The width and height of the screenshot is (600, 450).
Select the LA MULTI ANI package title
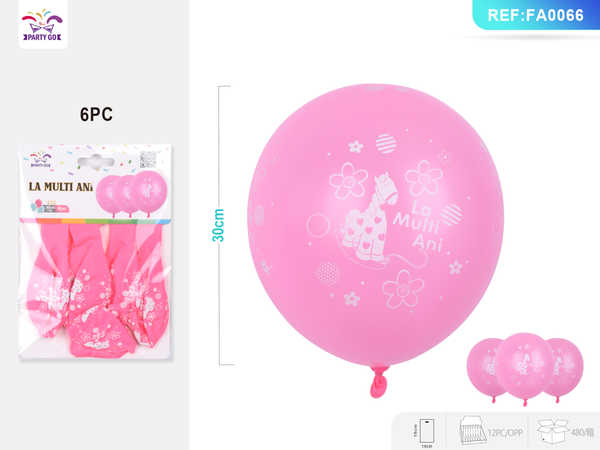(x=61, y=187)
